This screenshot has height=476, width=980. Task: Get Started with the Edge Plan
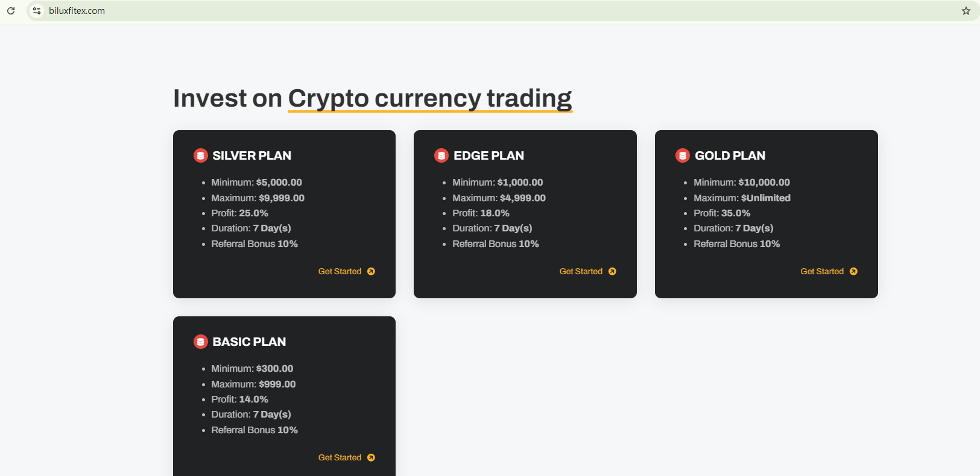click(581, 272)
